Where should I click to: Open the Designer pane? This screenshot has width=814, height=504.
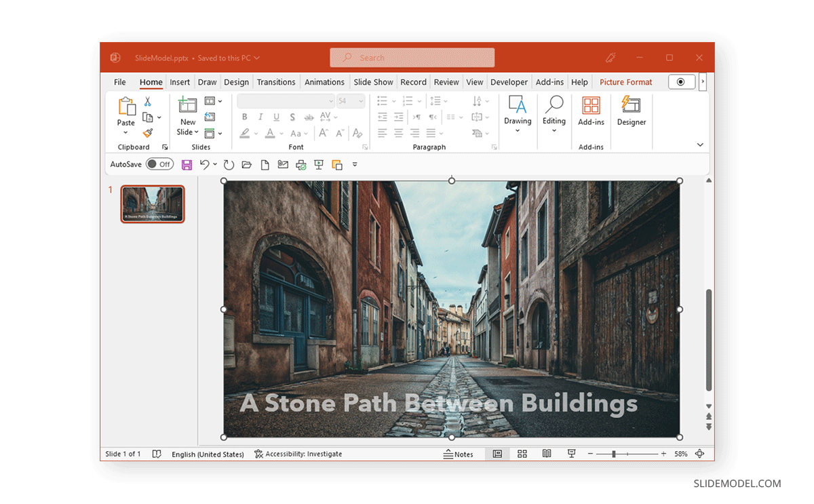point(631,114)
